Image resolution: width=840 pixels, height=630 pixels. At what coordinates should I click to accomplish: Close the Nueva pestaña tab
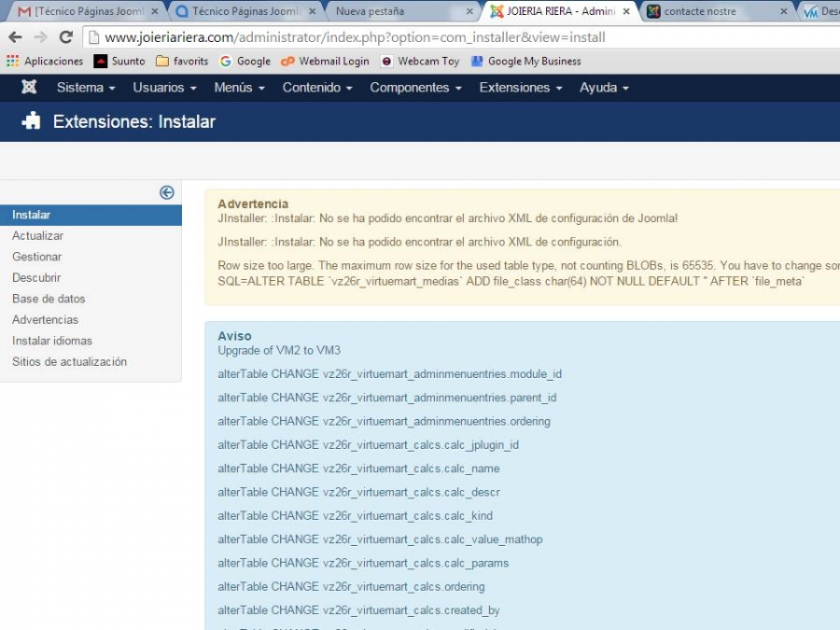click(x=469, y=11)
